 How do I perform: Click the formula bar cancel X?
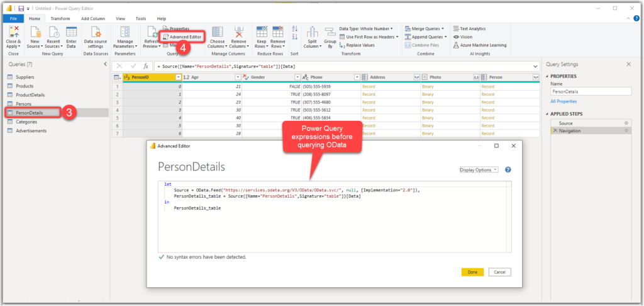tap(119, 66)
